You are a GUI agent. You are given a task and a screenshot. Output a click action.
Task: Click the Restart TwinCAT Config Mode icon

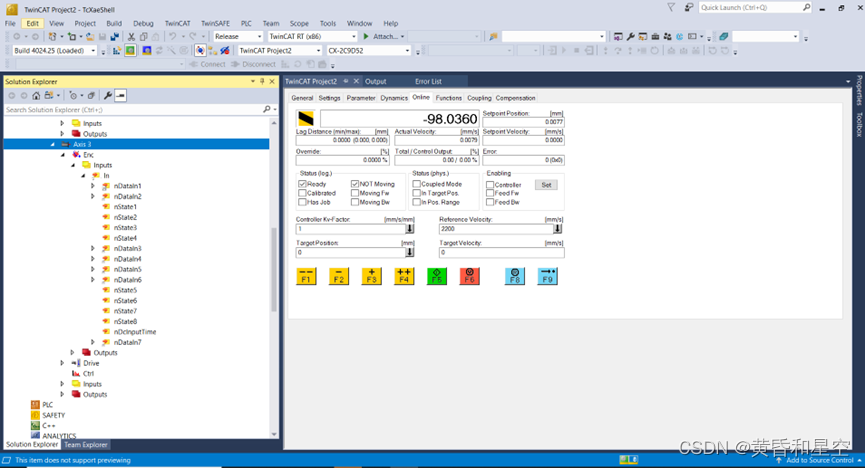(147, 50)
